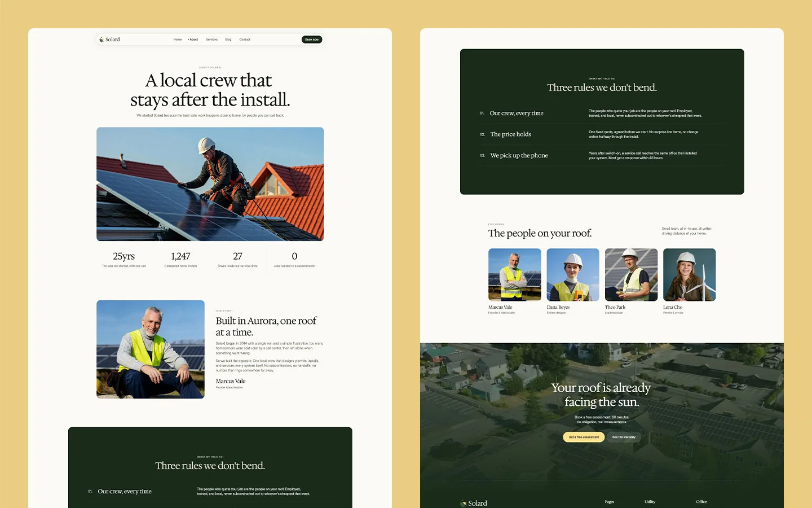Click the Book now button

[x=312, y=40]
